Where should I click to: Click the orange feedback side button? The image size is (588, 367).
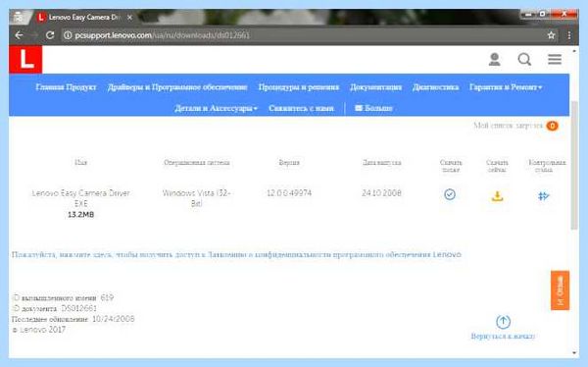click(560, 290)
